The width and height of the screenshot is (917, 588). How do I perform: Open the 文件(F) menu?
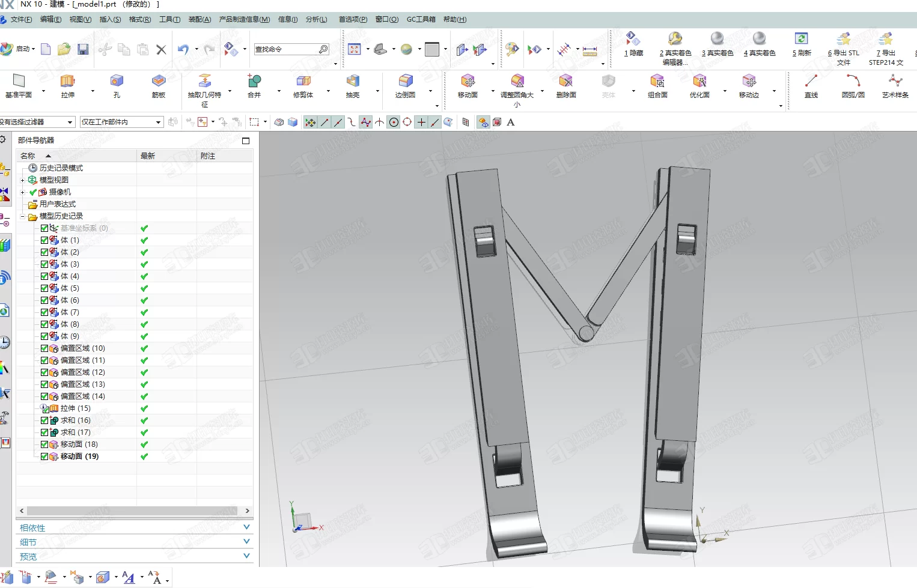20,19
